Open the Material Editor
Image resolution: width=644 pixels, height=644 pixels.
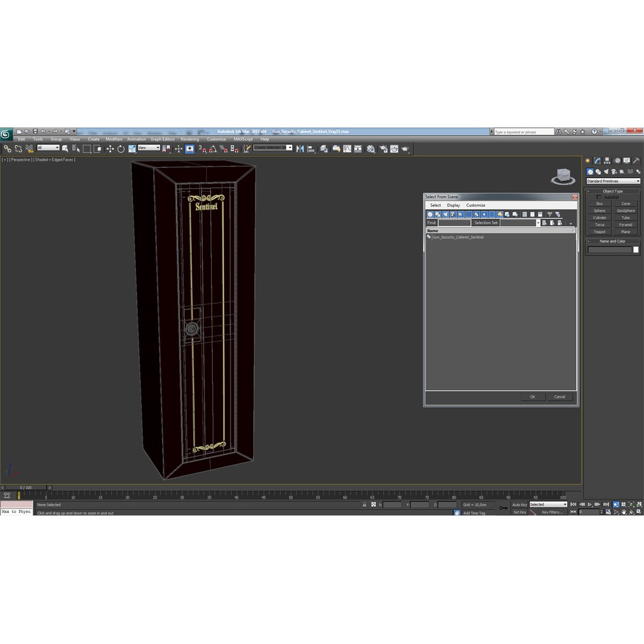tap(371, 149)
